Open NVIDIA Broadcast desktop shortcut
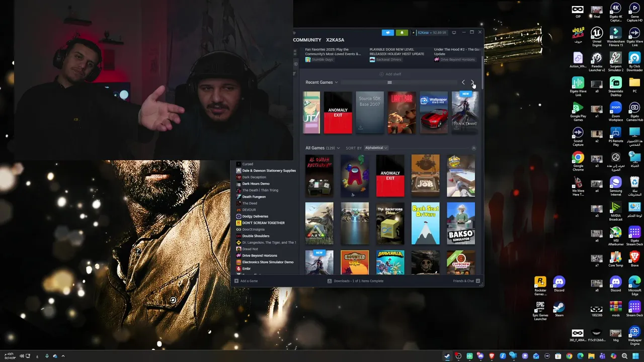The height and width of the screenshot is (362, 644). click(616, 211)
